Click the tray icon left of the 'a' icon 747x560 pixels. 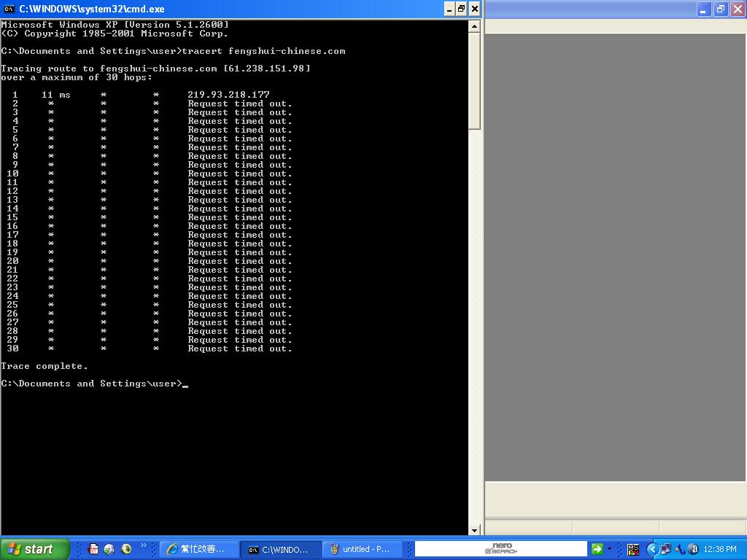pos(680,549)
